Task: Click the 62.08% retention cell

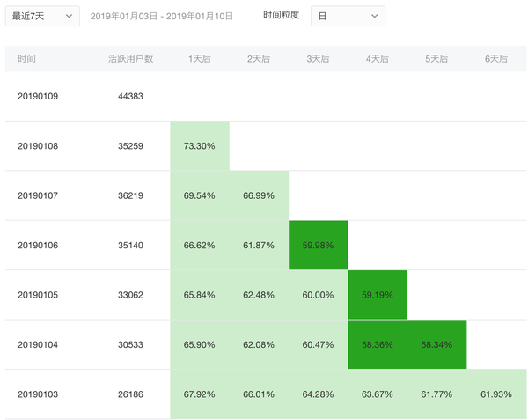Action: point(259,344)
